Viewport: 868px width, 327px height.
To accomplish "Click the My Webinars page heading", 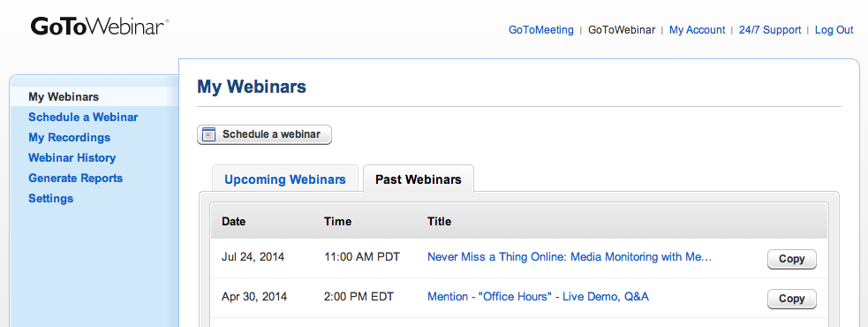I will (x=252, y=87).
